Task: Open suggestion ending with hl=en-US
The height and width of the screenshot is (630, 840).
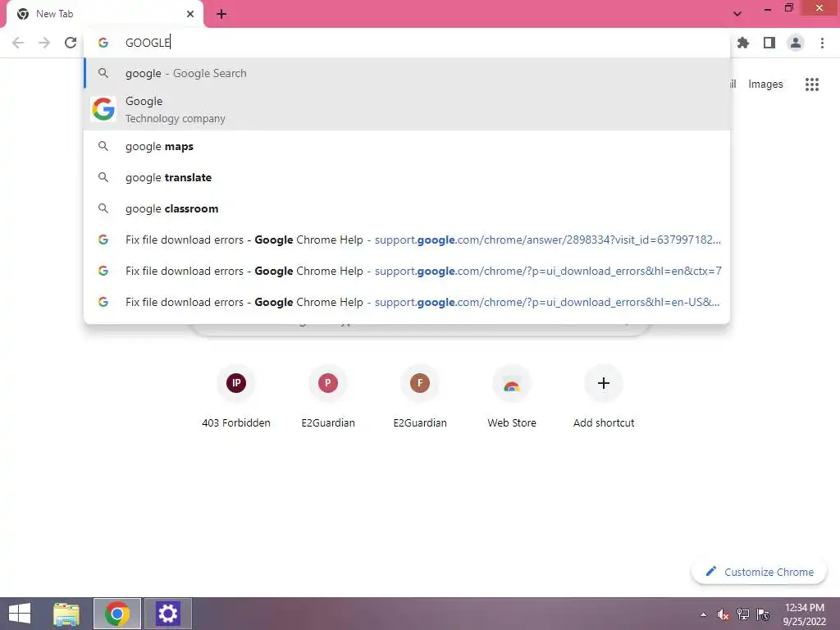Action: pyautogui.click(x=407, y=302)
